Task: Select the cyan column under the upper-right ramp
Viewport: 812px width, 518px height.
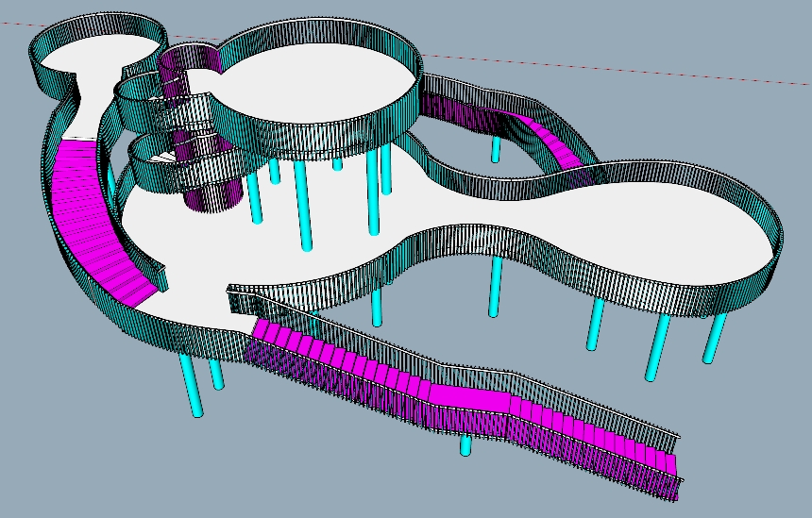Action: pos(495,148)
